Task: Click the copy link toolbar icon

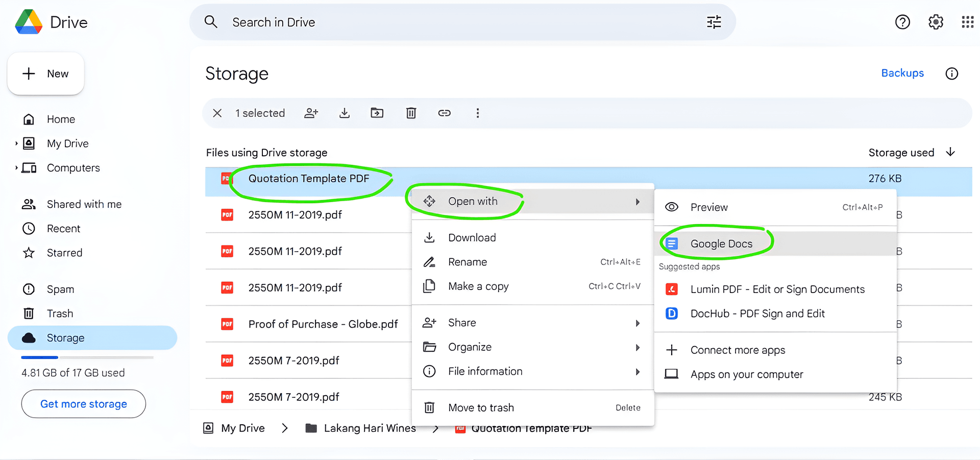Action: coord(444,113)
